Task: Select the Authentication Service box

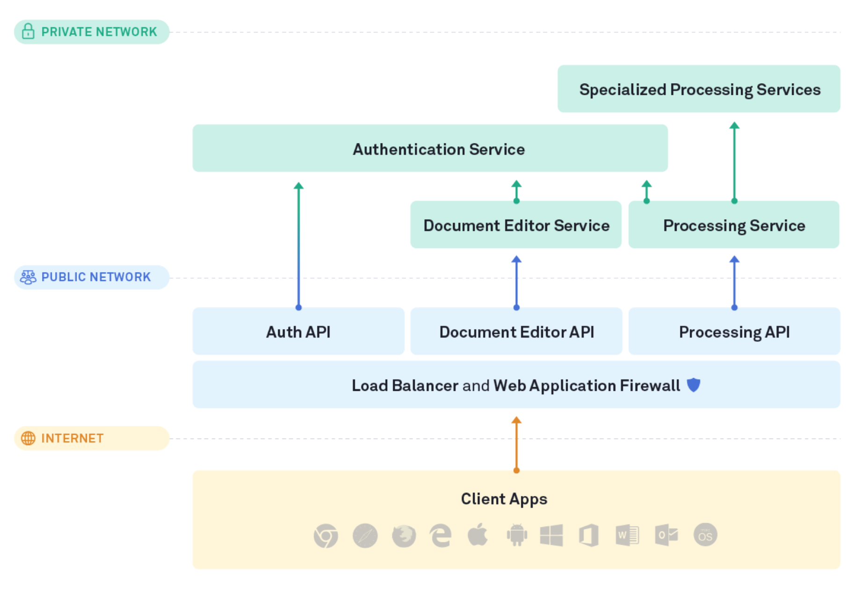Action: coord(430,148)
